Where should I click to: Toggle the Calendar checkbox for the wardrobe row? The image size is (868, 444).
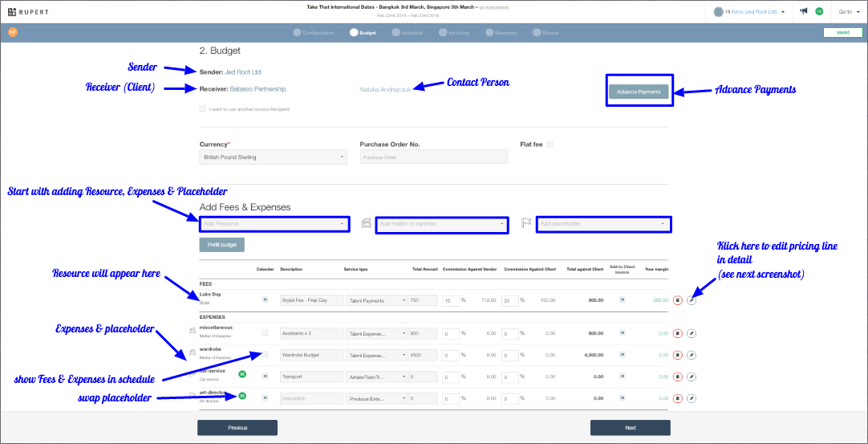tap(266, 354)
